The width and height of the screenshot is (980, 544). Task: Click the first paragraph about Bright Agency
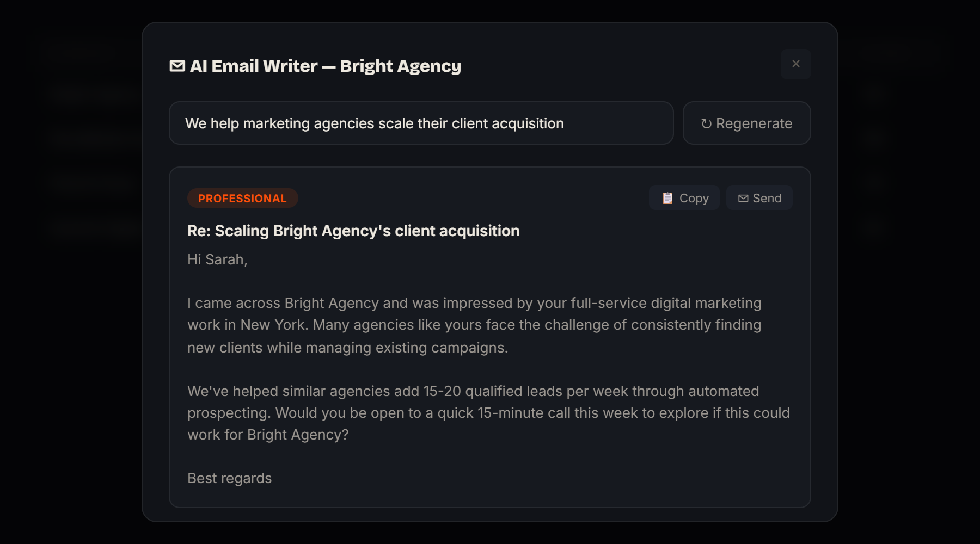click(x=474, y=325)
